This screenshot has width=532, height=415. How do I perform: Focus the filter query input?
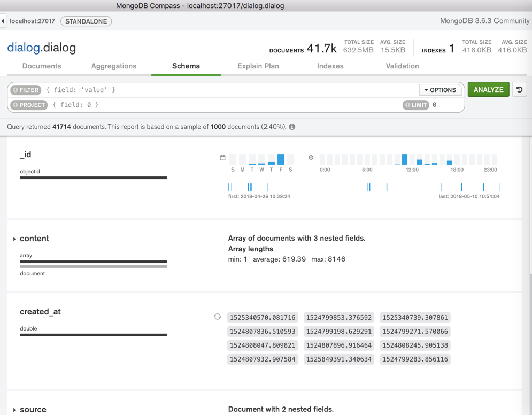(232, 90)
